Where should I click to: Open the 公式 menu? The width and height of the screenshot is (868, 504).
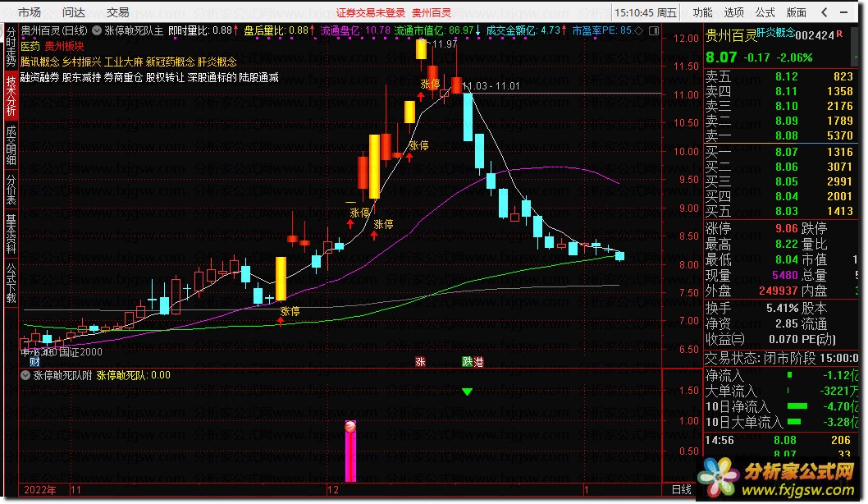[765, 12]
